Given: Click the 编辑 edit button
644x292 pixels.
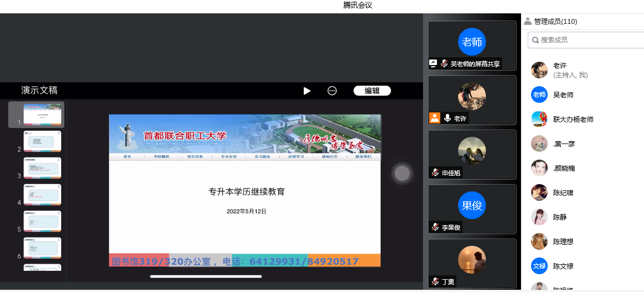Looking at the screenshot, I should click(372, 91).
